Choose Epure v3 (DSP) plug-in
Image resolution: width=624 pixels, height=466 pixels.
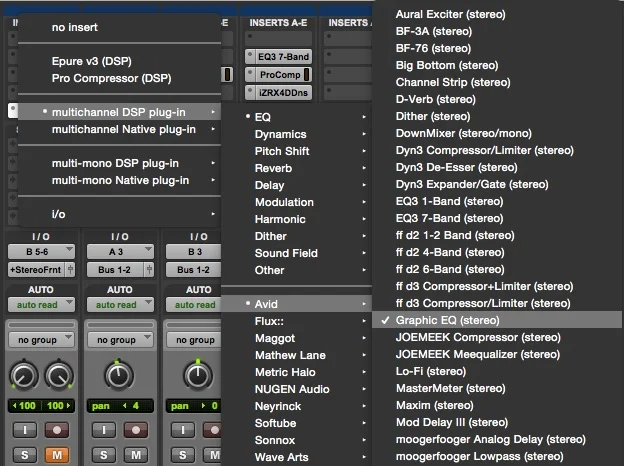(x=119, y=61)
